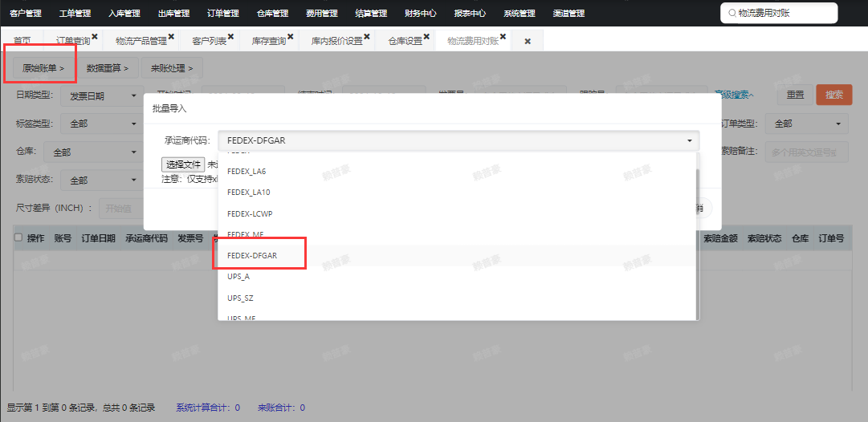Click the 尺寸差异 开始值 input field

[122, 209]
